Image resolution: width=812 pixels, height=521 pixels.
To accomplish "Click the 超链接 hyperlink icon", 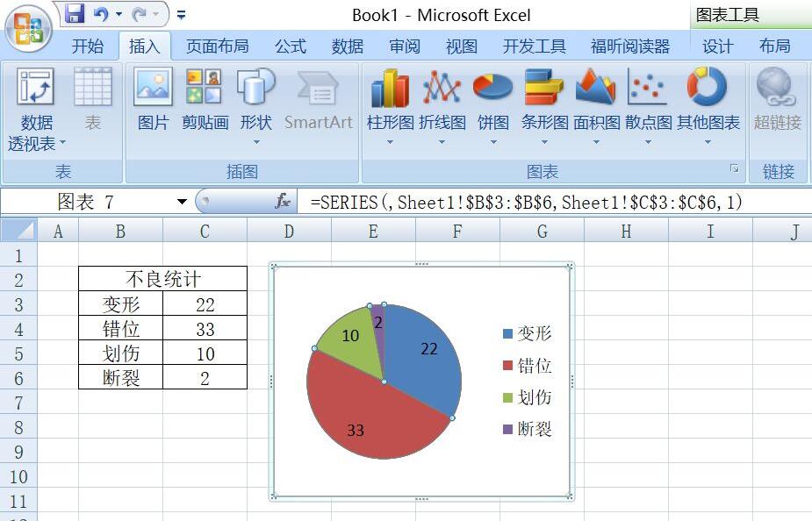I will tap(777, 87).
